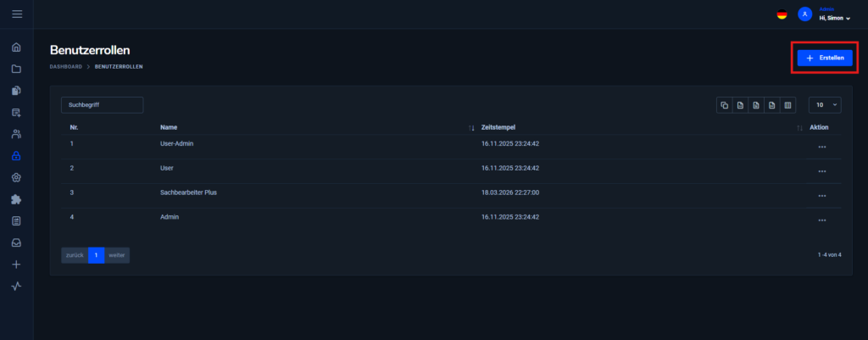Toggle column visibility toolbar icon

(787, 105)
